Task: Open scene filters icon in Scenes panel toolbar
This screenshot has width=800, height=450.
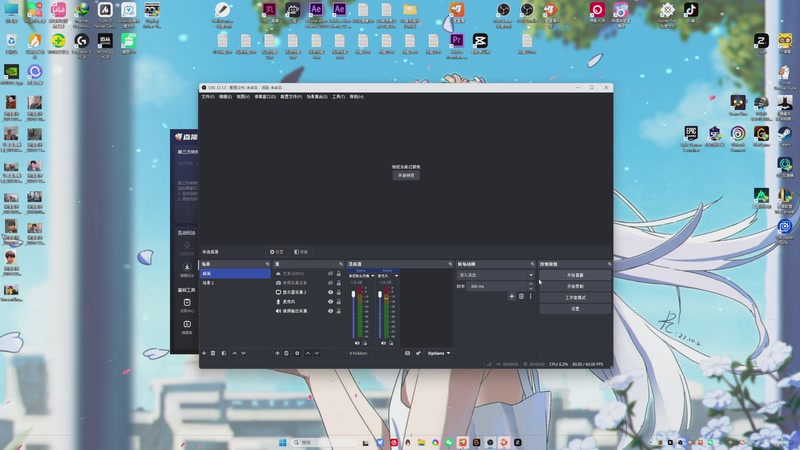Action: point(223,353)
